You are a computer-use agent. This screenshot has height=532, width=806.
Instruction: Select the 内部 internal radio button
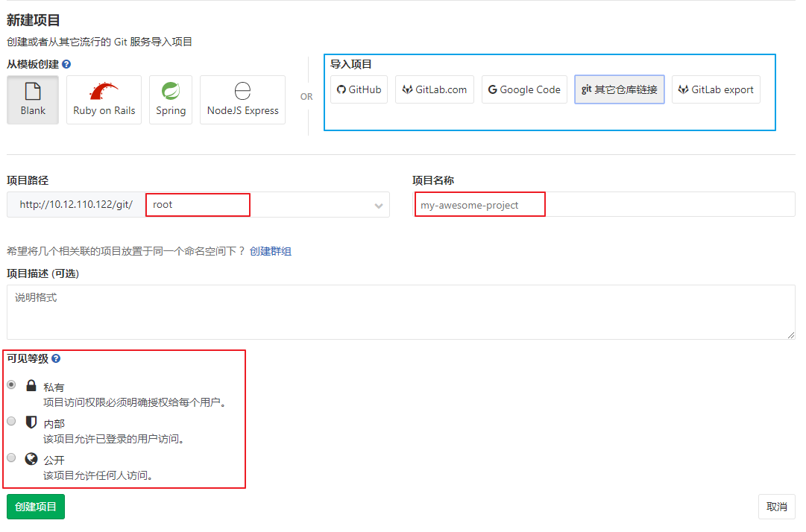11,422
